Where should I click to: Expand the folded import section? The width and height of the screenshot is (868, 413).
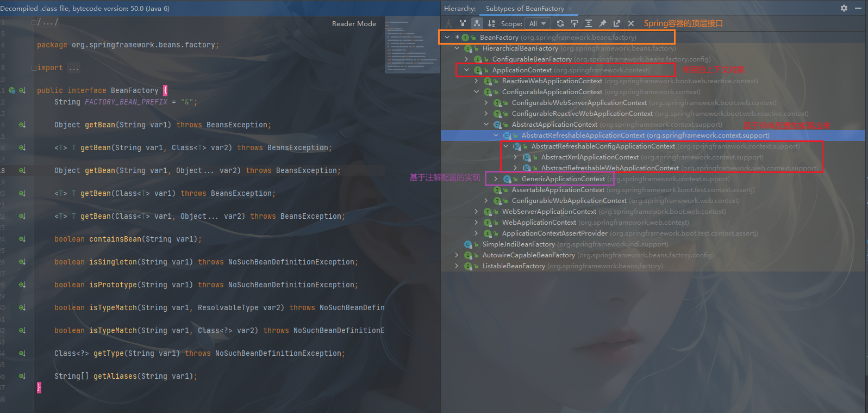34,68
